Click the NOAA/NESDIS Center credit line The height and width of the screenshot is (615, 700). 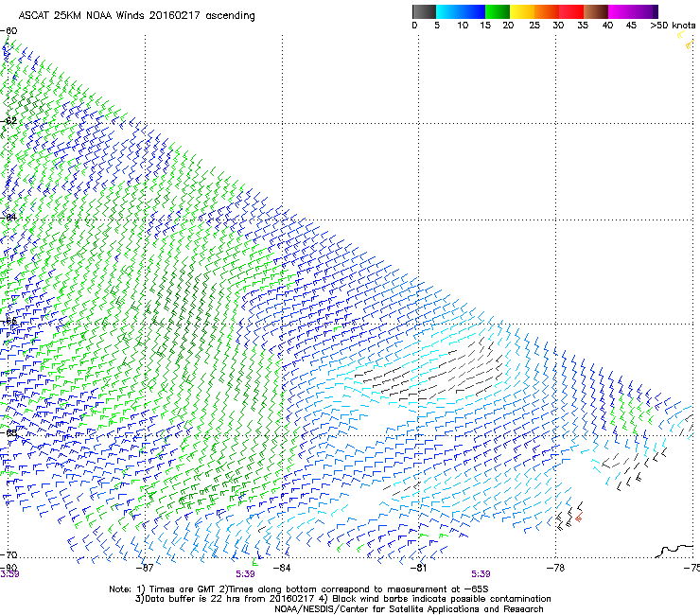[x=409, y=609]
